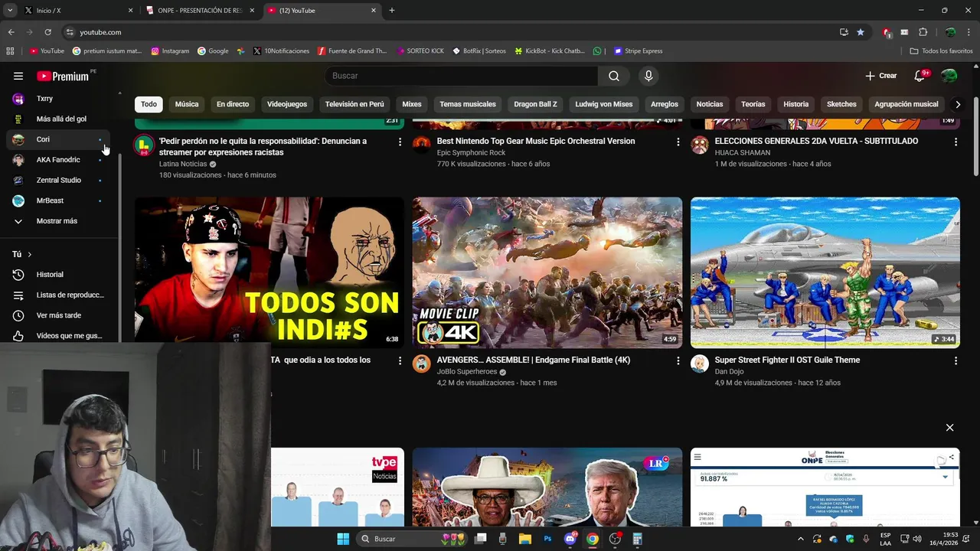Open the SORTEO KICK bookmark
The height and width of the screenshot is (551, 980).
(420, 51)
